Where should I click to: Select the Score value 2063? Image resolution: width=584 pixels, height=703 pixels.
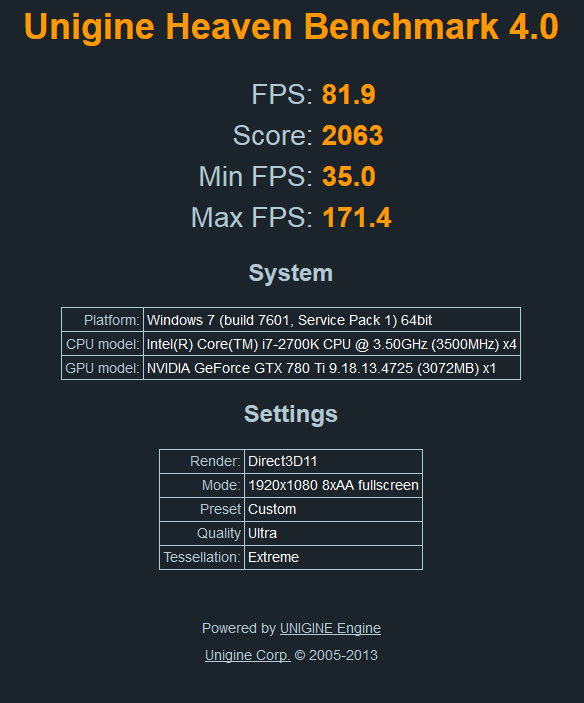353,135
